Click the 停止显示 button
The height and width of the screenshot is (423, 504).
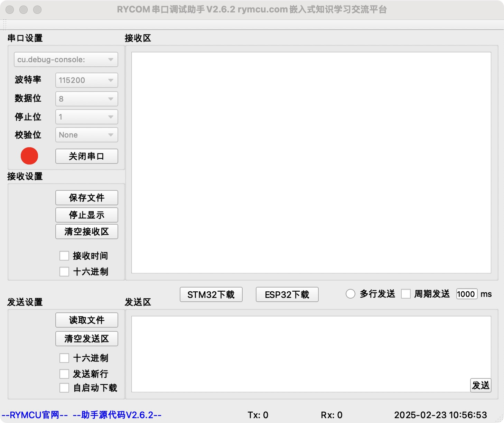coord(86,215)
